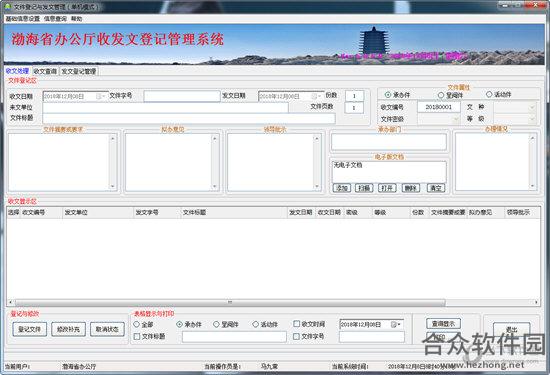Click the 份数 number field

click(354, 96)
